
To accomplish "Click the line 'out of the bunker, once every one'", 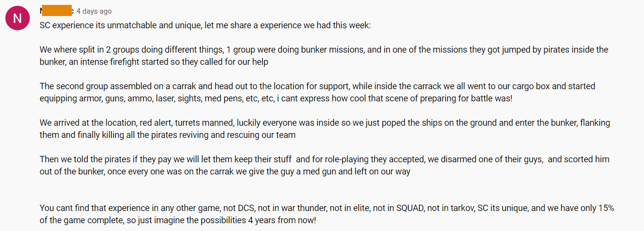I will [225, 172].
